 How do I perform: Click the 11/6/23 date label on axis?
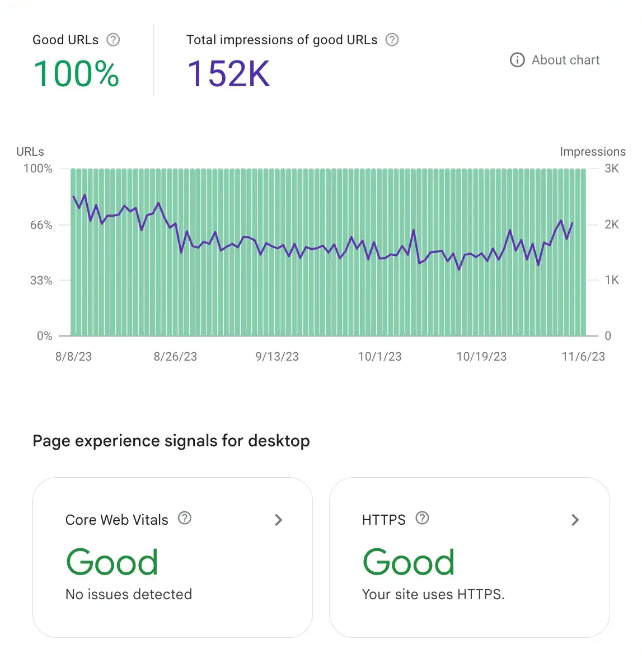click(583, 357)
